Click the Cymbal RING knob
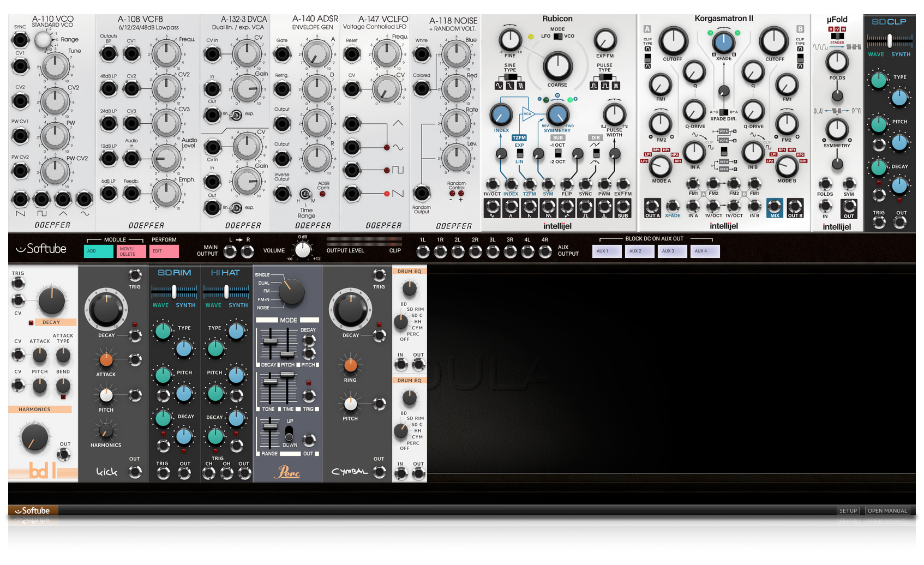The width and height of the screenshot is (924, 565). pos(350,365)
